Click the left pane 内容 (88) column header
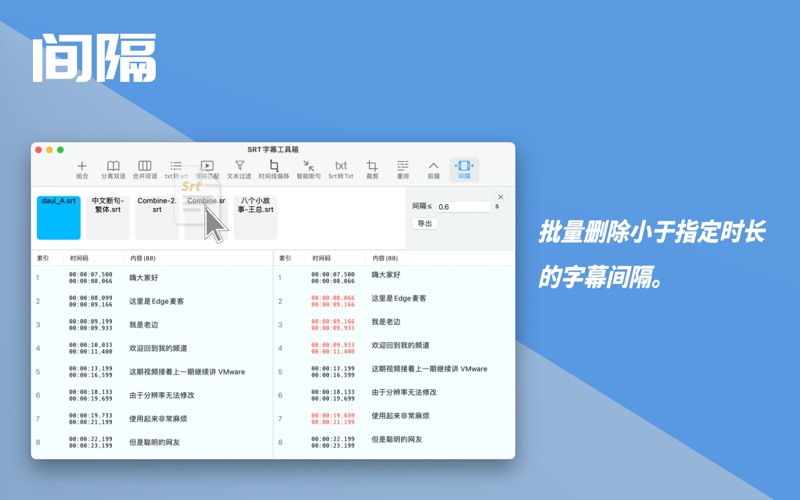 pos(143,258)
